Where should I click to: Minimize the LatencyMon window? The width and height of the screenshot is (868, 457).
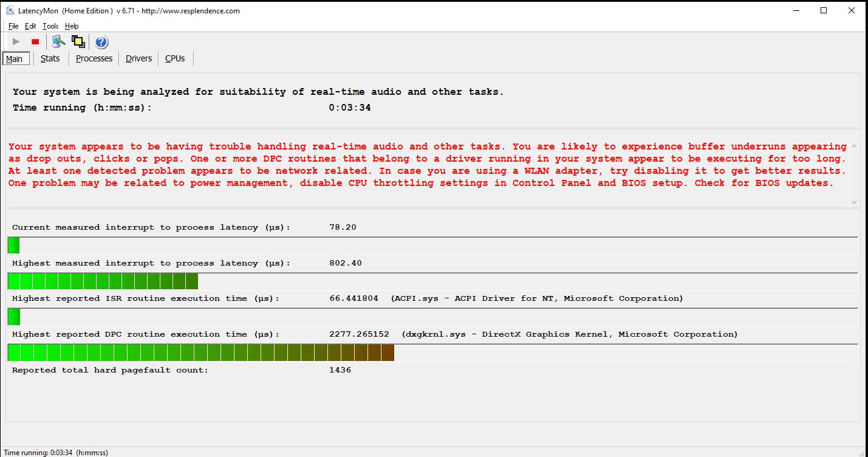pyautogui.click(x=796, y=10)
